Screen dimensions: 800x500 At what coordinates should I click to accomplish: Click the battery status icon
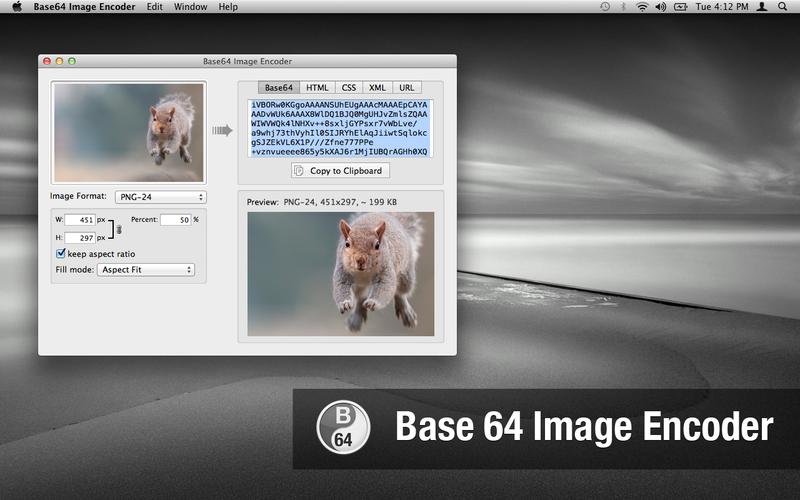681,7
